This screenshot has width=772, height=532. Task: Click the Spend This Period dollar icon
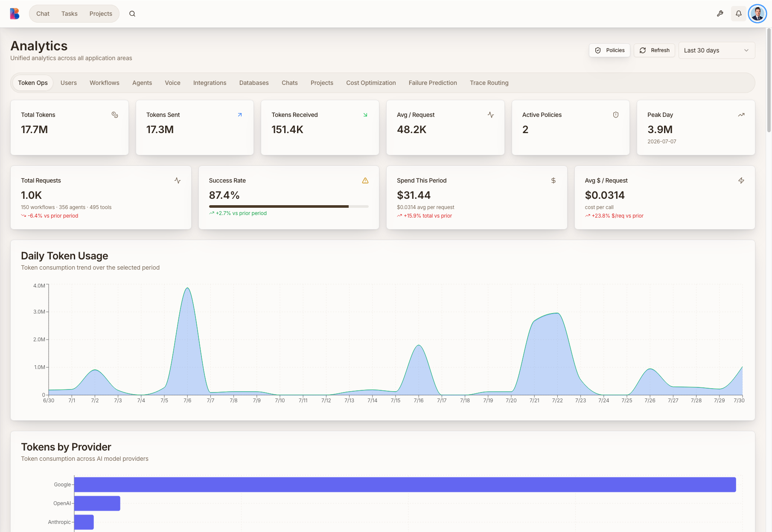[x=554, y=180]
